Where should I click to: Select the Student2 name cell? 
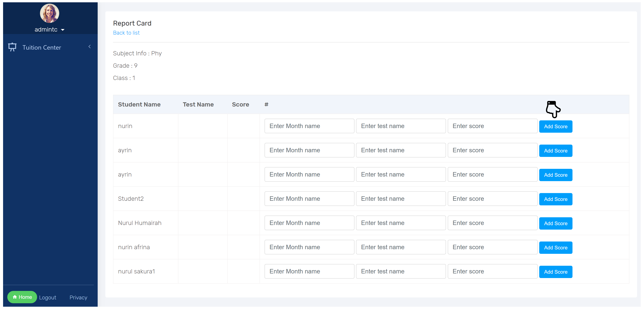(x=146, y=199)
